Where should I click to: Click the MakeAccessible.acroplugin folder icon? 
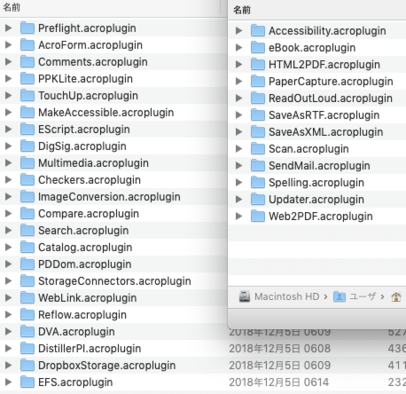point(27,112)
